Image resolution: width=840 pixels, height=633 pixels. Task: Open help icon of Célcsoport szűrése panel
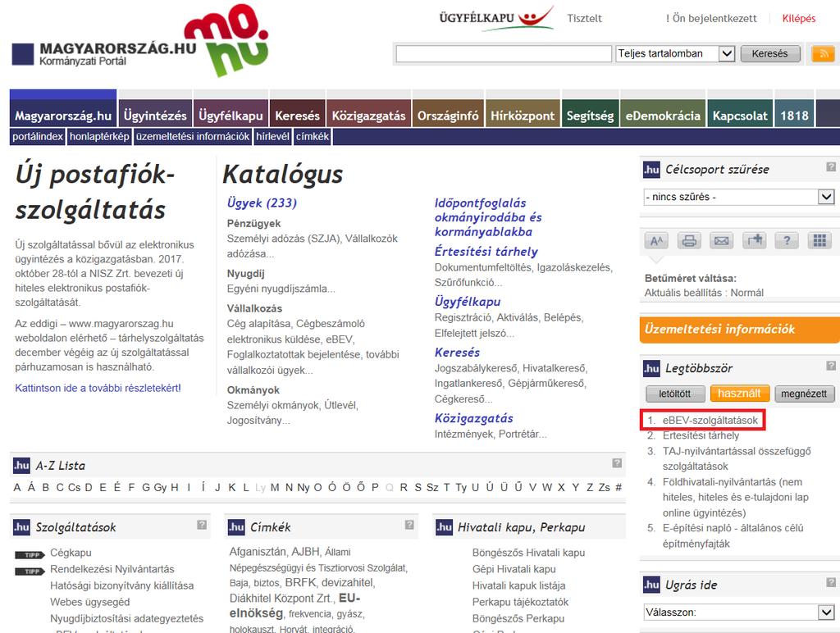coord(831,166)
